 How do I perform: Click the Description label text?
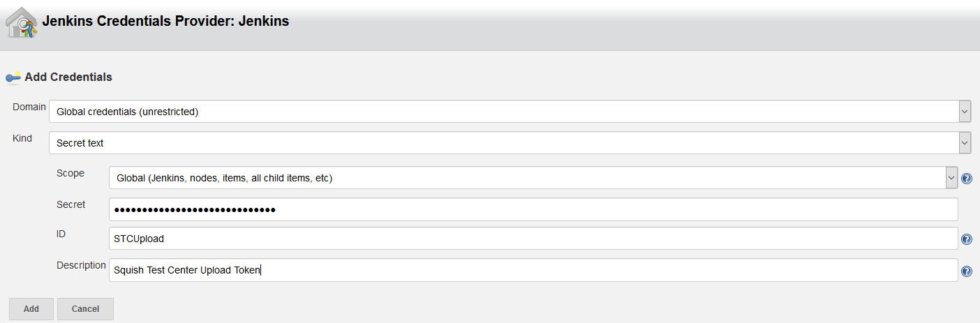pos(81,265)
